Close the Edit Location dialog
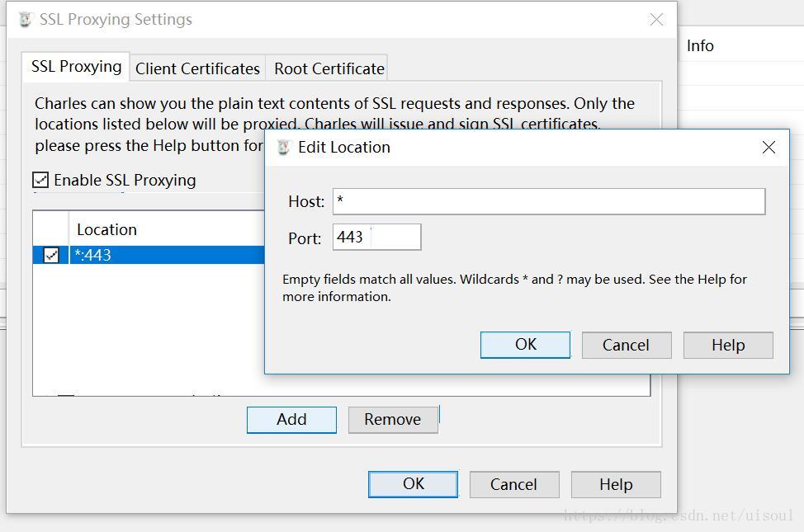 click(x=769, y=148)
